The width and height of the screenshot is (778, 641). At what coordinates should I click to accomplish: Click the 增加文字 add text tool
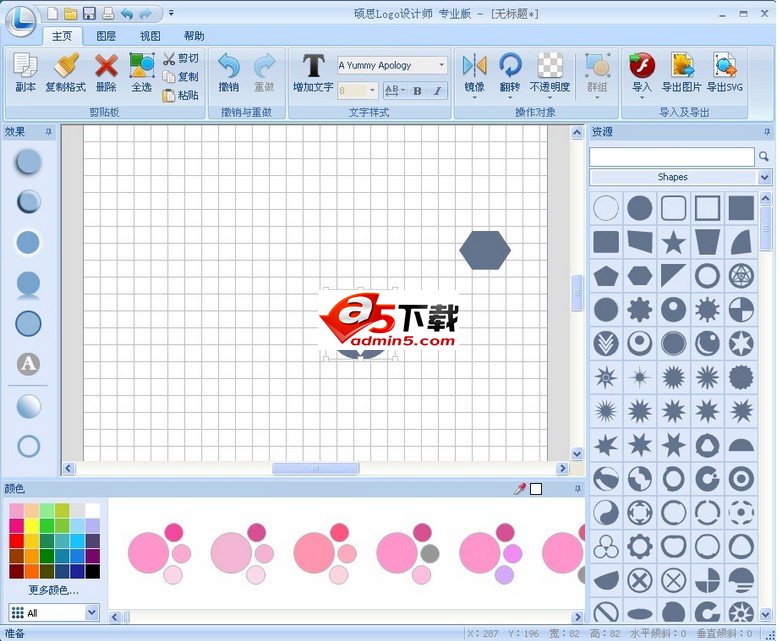point(313,73)
